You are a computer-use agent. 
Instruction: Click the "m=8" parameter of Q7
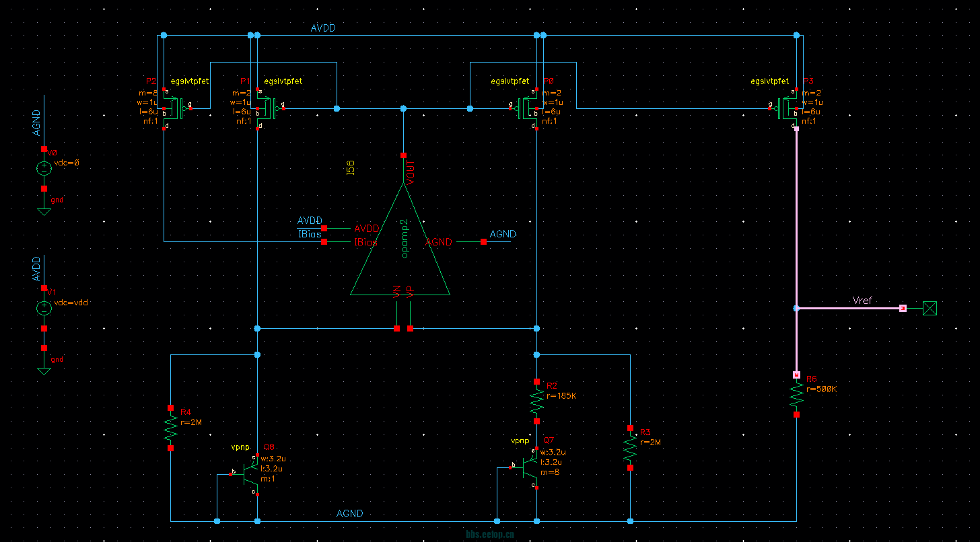[551, 472]
